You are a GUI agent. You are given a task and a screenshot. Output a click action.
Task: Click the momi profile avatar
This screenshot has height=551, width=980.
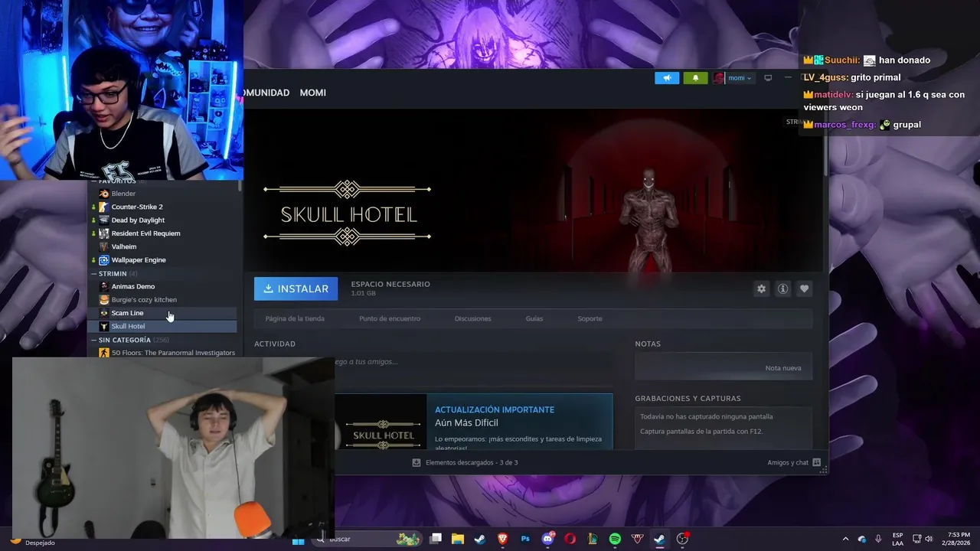click(719, 78)
